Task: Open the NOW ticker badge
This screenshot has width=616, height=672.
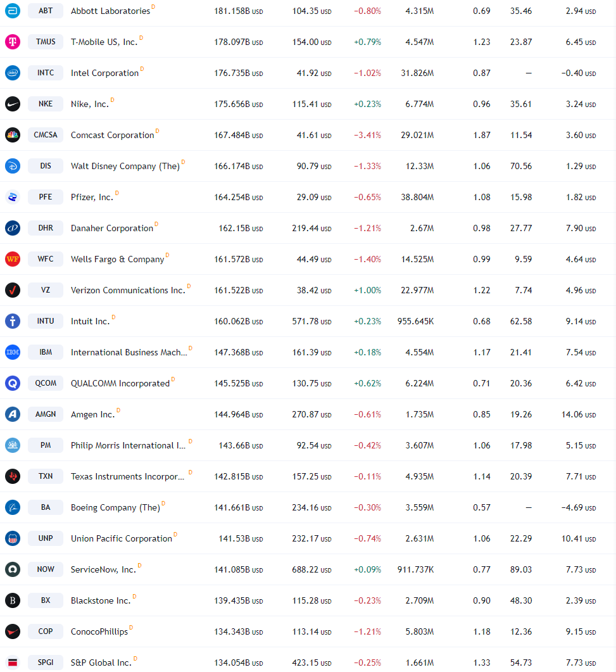Action: (x=46, y=569)
